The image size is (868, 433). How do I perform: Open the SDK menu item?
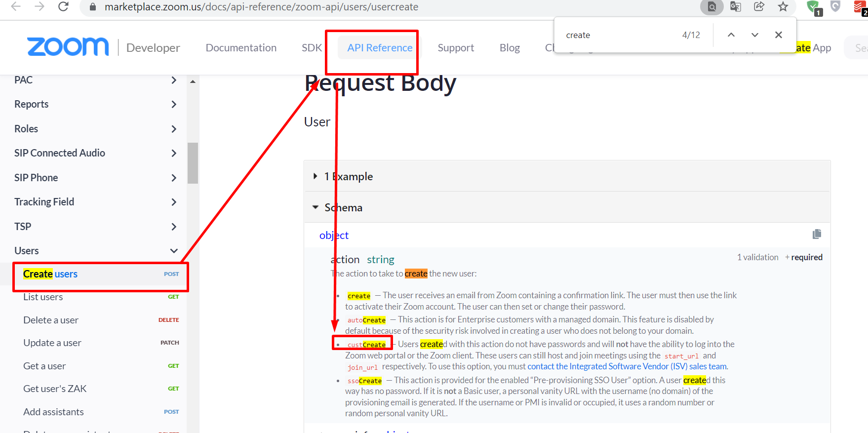click(312, 48)
